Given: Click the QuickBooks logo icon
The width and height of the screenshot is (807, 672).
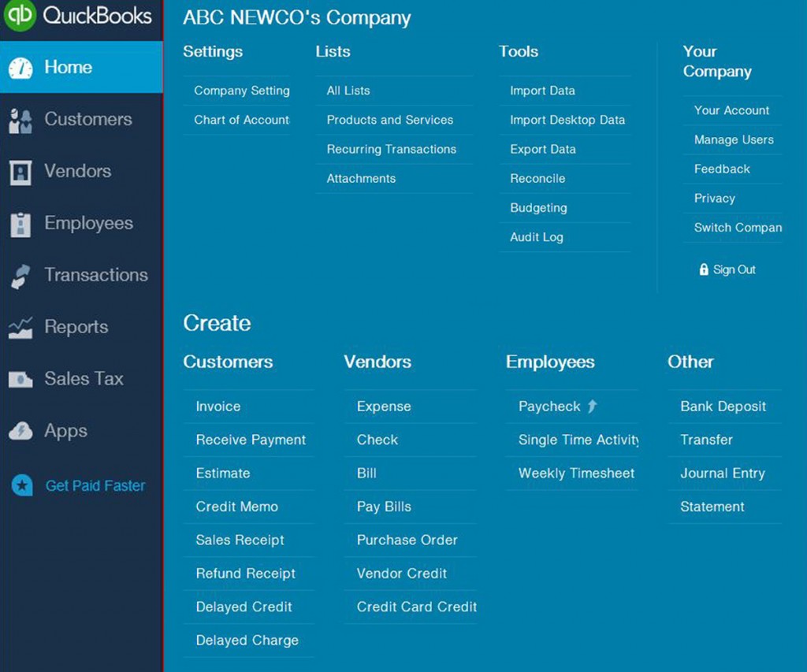Looking at the screenshot, I should [20, 15].
